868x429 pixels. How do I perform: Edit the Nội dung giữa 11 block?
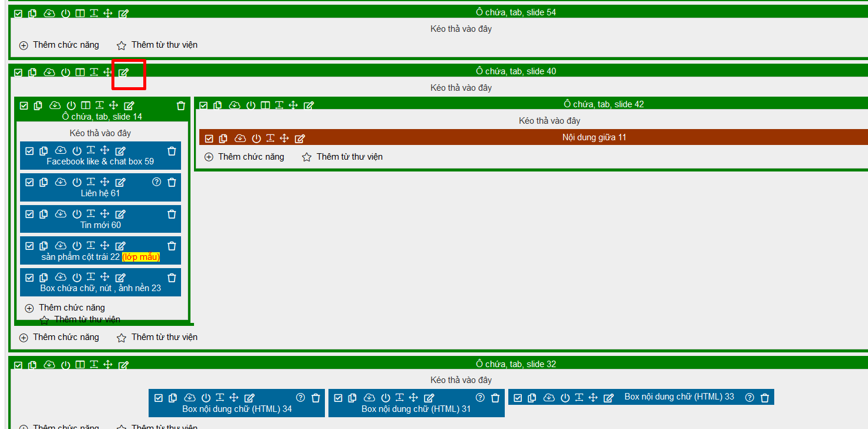pyautogui.click(x=300, y=138)
